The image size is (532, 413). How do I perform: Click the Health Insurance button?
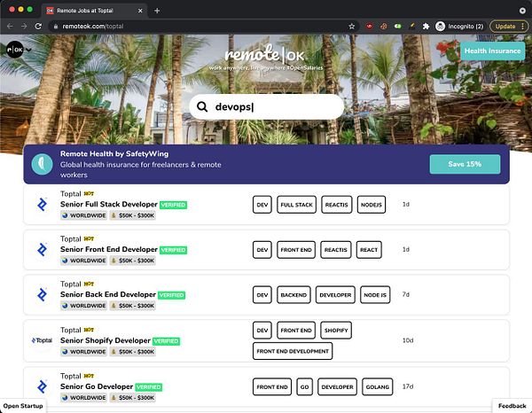pyautogui.click(x=492, y=51)
